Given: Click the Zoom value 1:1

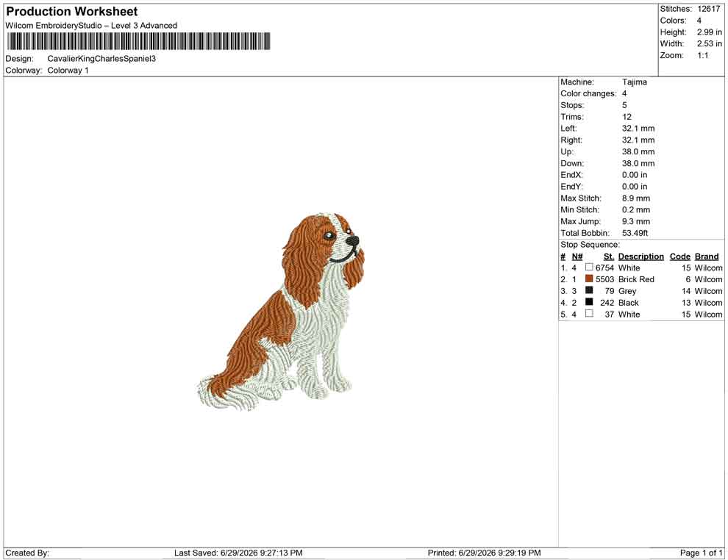Looking at the screenshot, I should click(x=702, y=55).
